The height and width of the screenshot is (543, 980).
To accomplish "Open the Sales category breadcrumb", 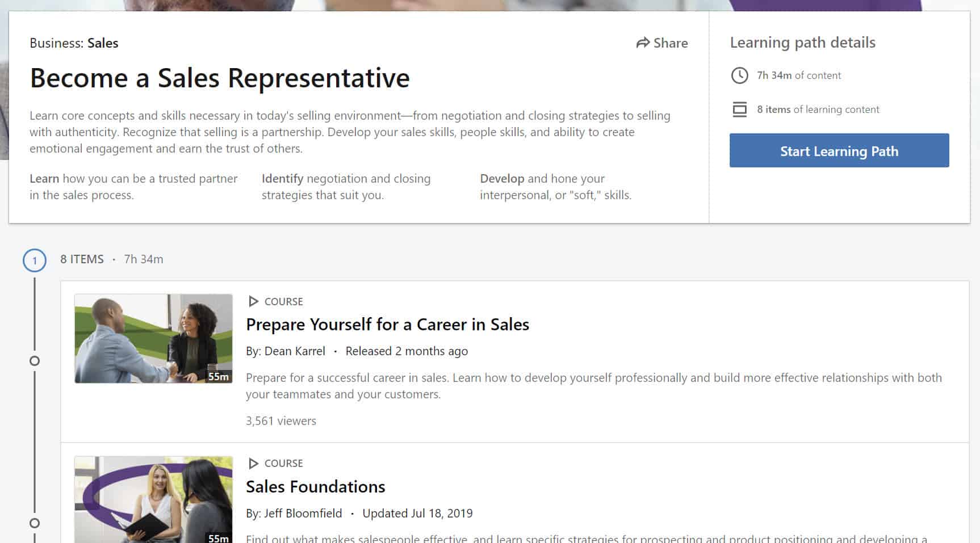I will tap(103, 43).
